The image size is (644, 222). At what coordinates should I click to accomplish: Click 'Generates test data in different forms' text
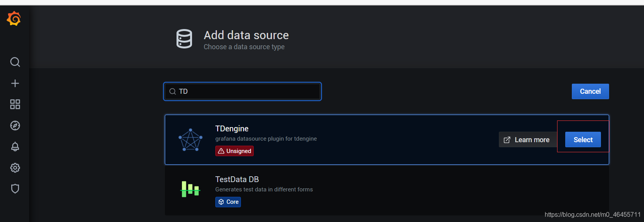pyautogui.click(x=264, y=189)
